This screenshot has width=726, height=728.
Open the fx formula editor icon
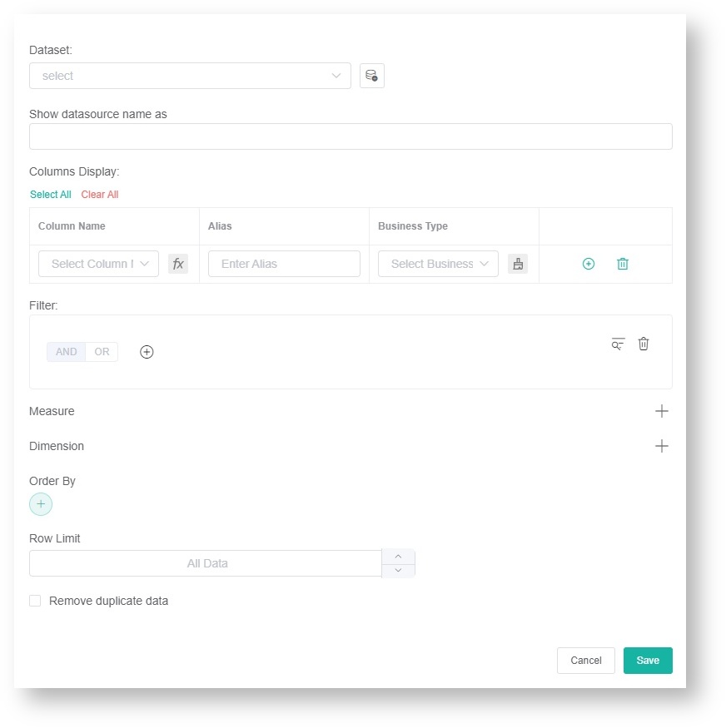click(x=178, y=264)
